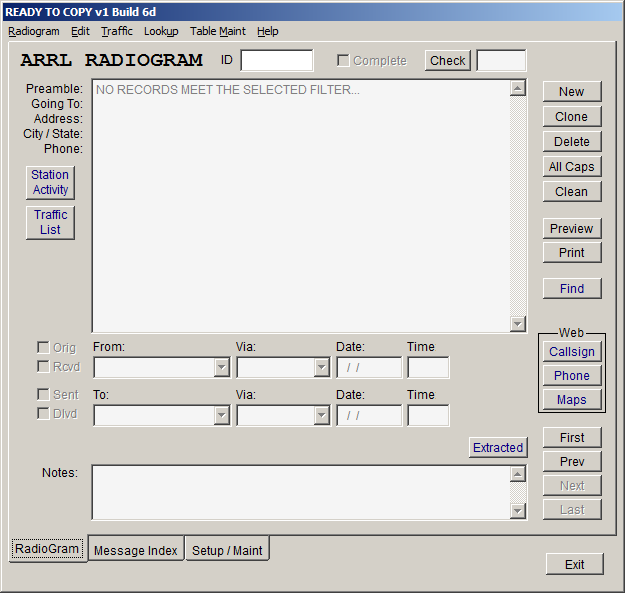625x593 pixels.
Task: Select the RadioGram tab
Action: point(47,549)
